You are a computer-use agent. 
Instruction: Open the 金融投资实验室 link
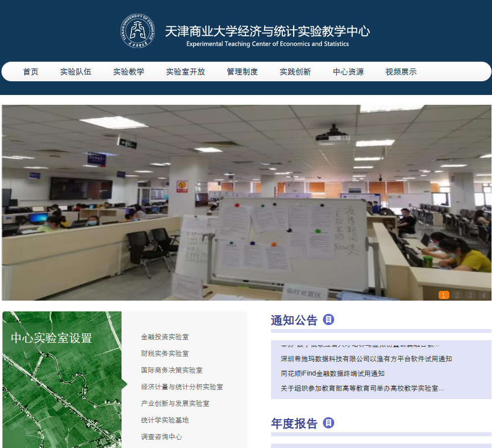pyautogui.click(x=165, y=337)
